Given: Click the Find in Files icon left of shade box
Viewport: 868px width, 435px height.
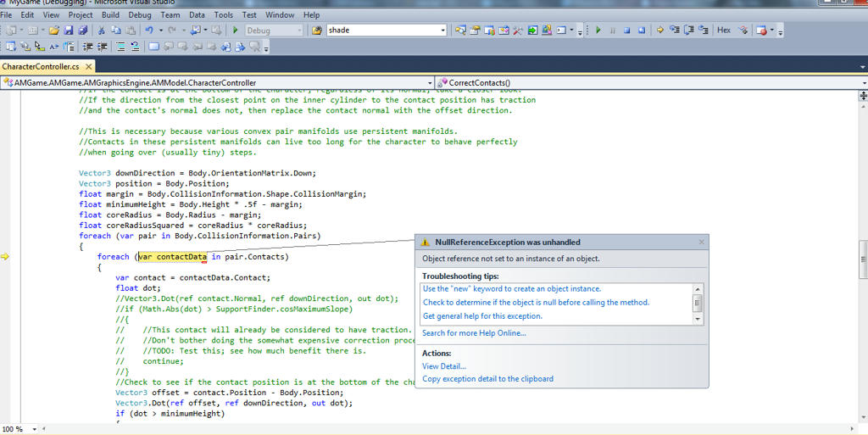Looking at the screenshot, I should pyautogui.click(x=317, y=31).
